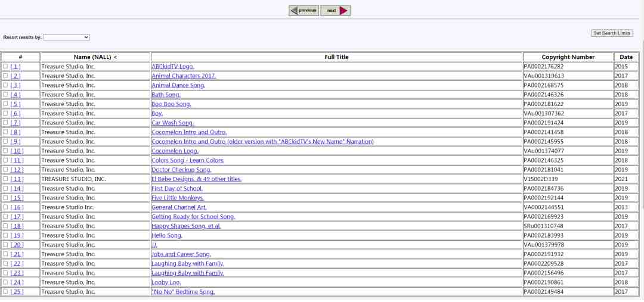The height and width of the screenshot is (302, 644).
Task: Open Jobs and Career Song link
Action: click(181, 254)
